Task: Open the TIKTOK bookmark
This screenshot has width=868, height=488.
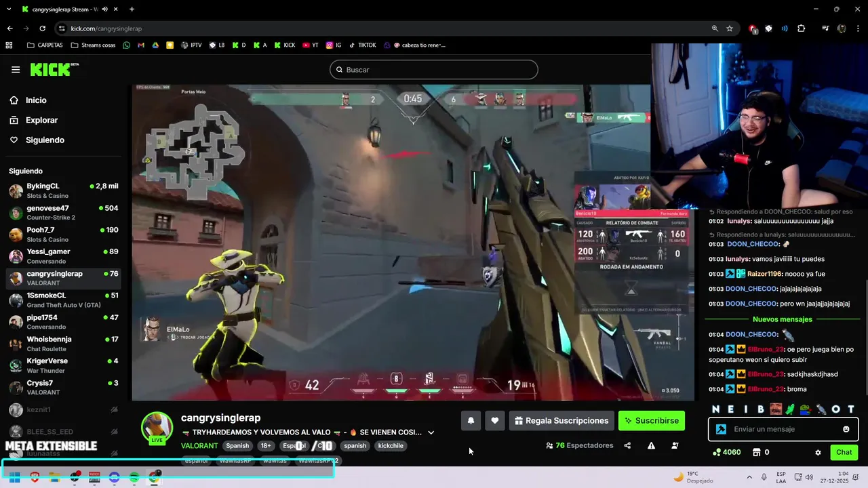Action: [362, 45]
